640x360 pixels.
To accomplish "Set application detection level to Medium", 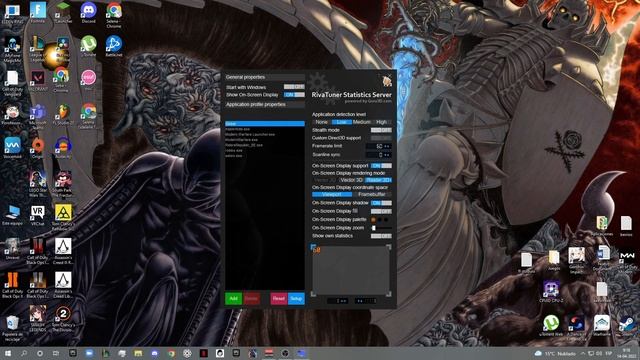I will [362, 122].
